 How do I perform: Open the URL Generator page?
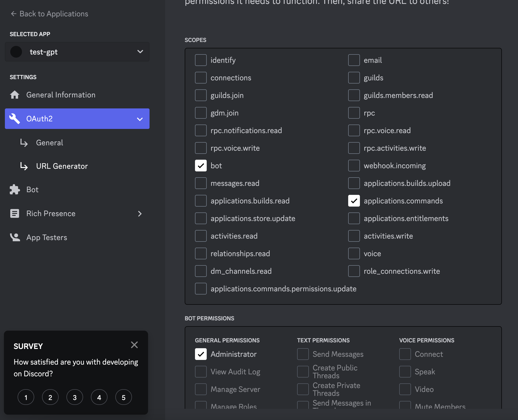click(62, 166)
